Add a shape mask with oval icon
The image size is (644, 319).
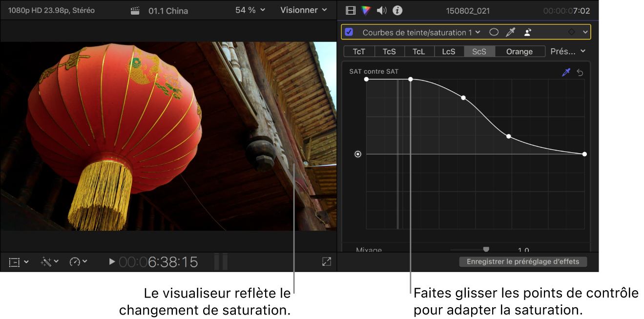pos(494,32)
